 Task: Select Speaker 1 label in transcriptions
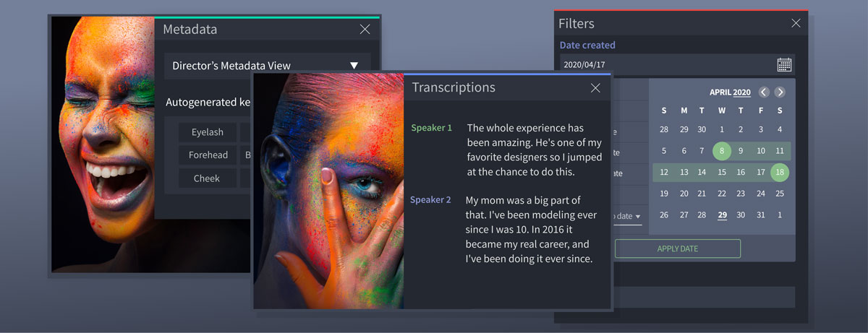tap(432, 128)
